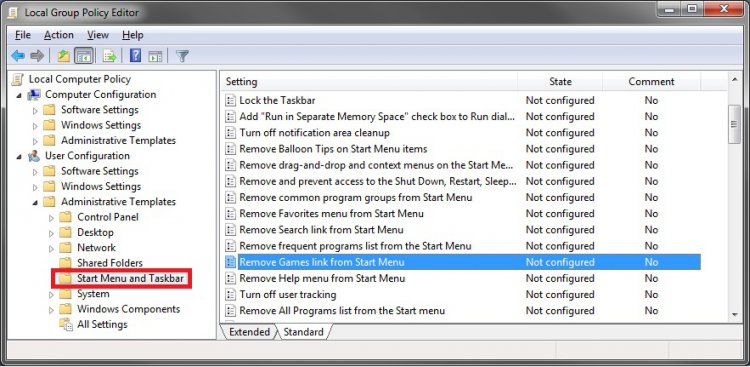Switch to the Extended tab
The image size is (750, 367).
click(x=249, y=332)
